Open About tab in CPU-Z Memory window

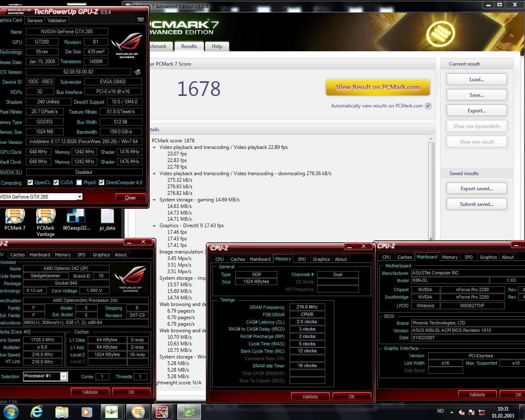(x=341, y=259)
